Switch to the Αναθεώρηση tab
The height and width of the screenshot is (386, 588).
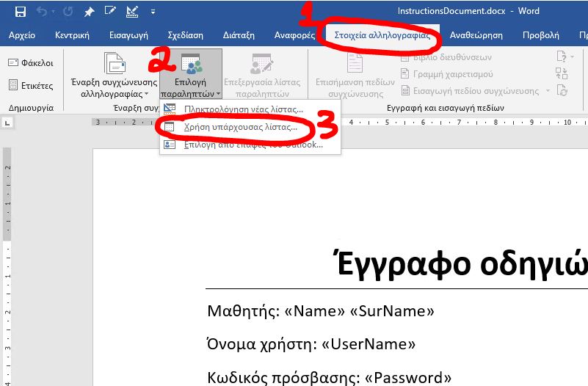(476, 35)
